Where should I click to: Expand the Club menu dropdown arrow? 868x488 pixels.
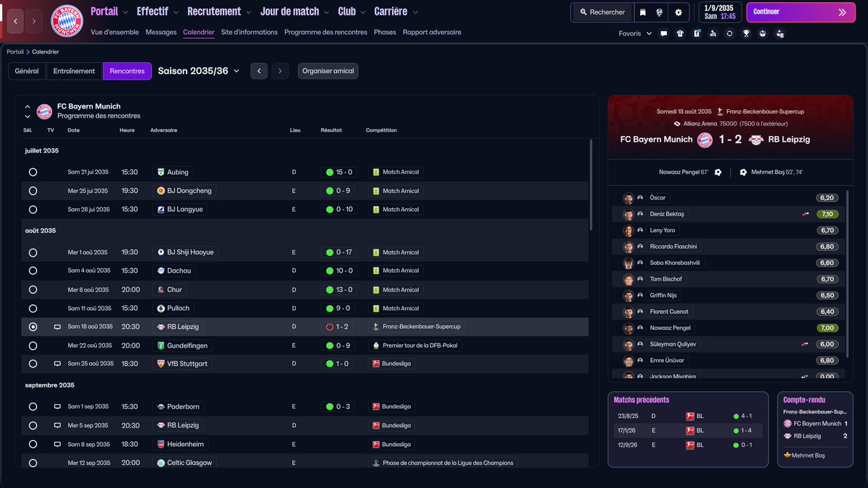(363, 12)
